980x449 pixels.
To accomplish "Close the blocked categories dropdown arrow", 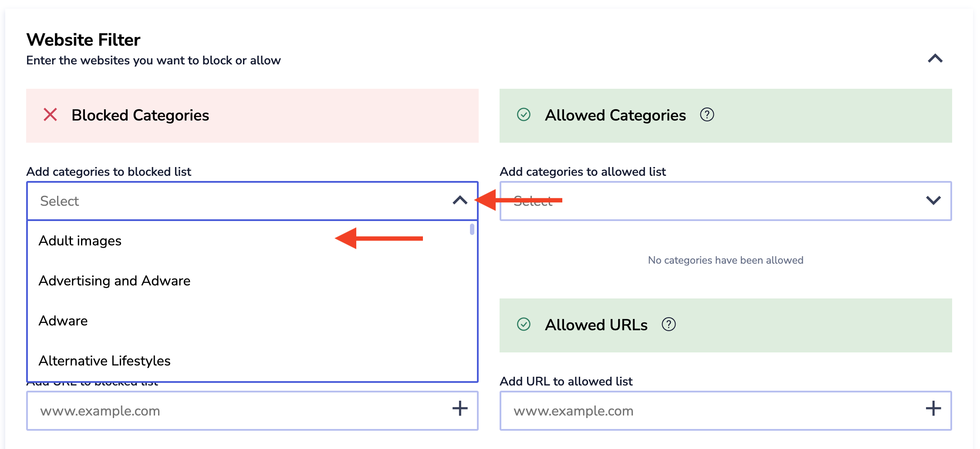I will pos(460,201).
